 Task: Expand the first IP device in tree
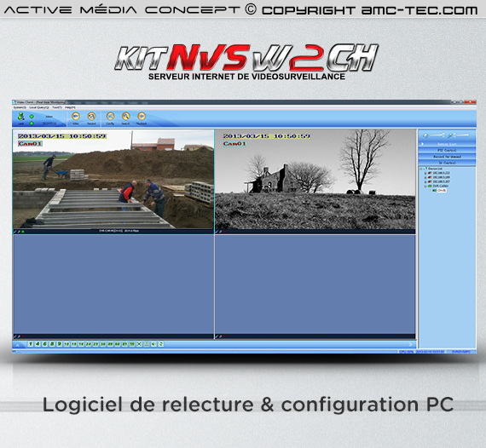425,173
